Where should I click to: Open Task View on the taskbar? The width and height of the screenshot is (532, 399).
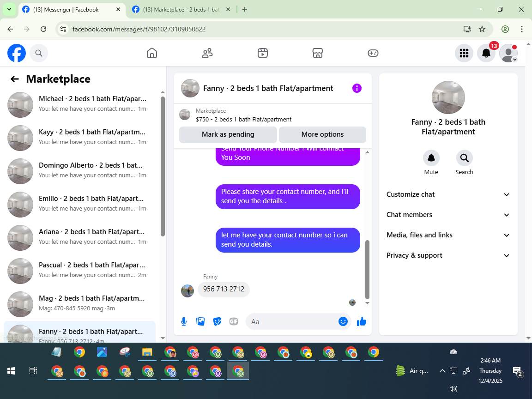(x=33, y=371)
